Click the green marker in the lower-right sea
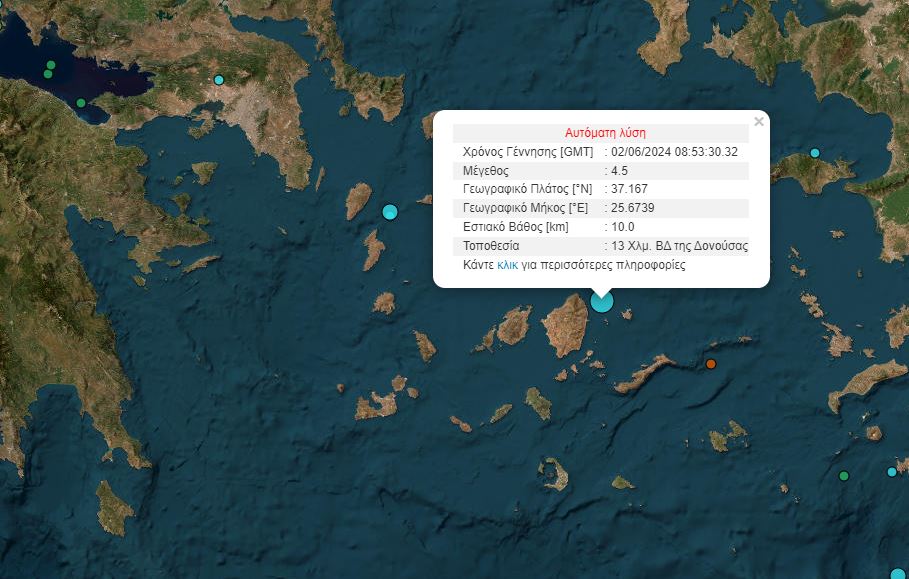 pyautogui.click(x=844, y=476)
